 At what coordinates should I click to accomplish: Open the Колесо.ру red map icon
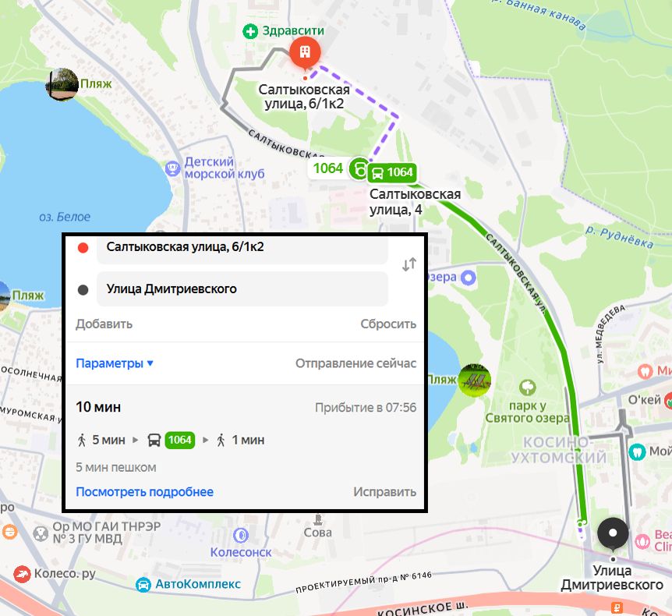(x=23, y=574)
